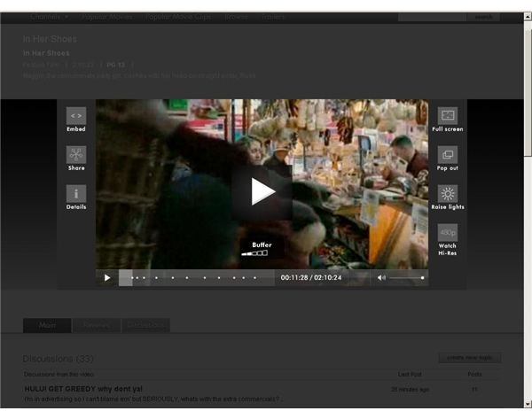This screenshot has height=411, width=532.
Task: Open Popular Movie Clips nav item
Action: [x=179, y=17]
